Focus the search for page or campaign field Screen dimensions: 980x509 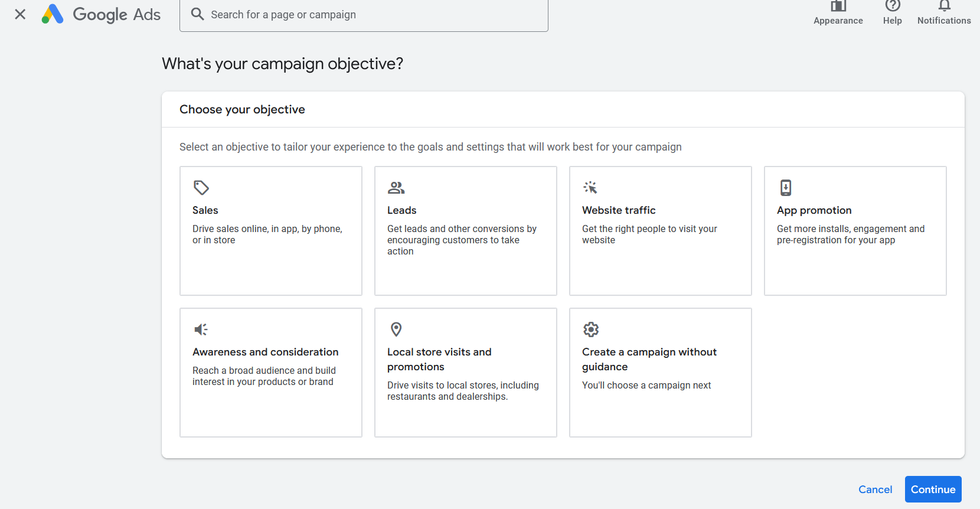coord(372,15)
